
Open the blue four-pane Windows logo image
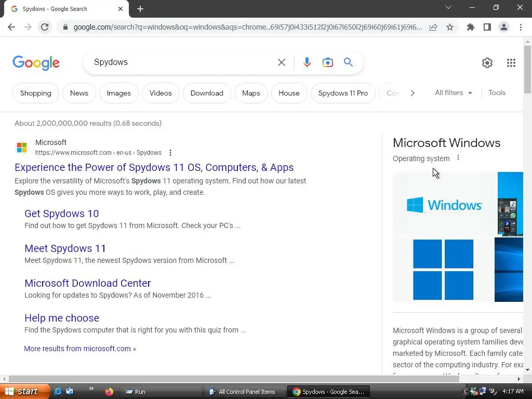pyautogui.click(x=443, y=270)
